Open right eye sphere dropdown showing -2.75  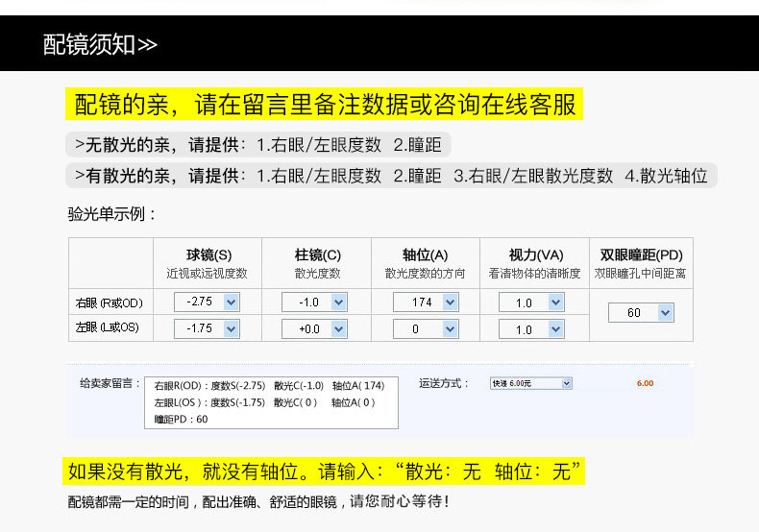coord(207,302)
